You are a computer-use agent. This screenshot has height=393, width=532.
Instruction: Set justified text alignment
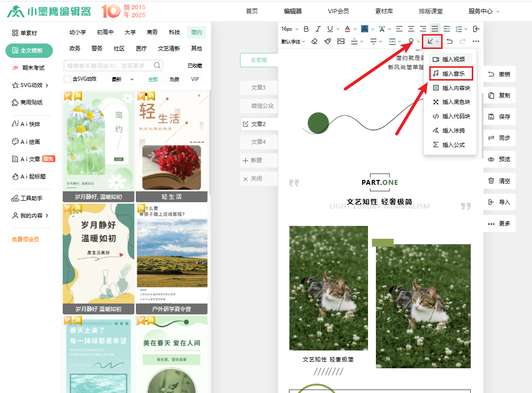tap(435, 29)
